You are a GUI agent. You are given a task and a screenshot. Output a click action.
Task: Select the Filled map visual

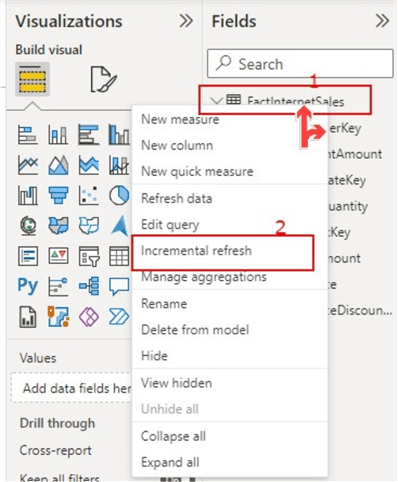click(58, 226)
